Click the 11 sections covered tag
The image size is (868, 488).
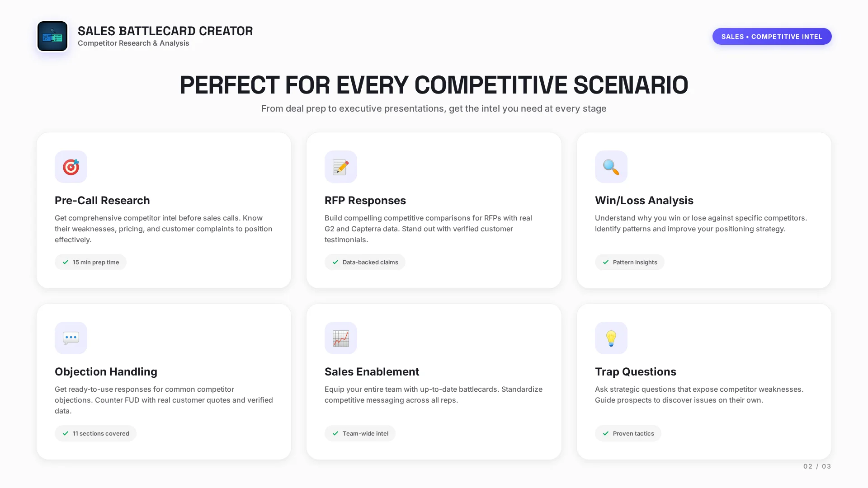point(95,433)
